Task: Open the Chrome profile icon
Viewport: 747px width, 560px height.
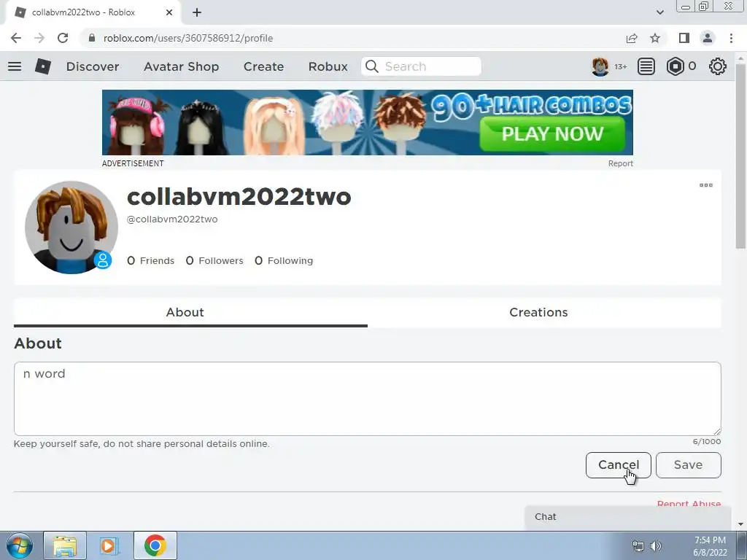Action: [x=708, y=38]
